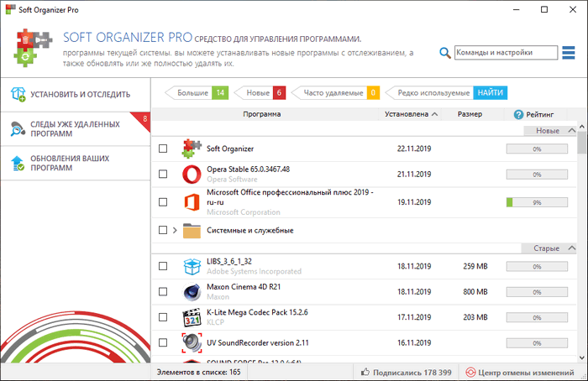Check the Opera Stable checkbox
Viewport: 588px width, 381px height.
[163, 175]
